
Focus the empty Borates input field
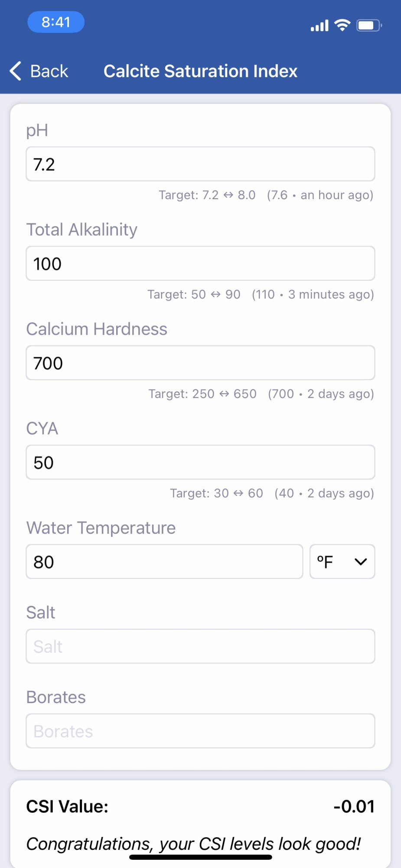coord(200,731)
